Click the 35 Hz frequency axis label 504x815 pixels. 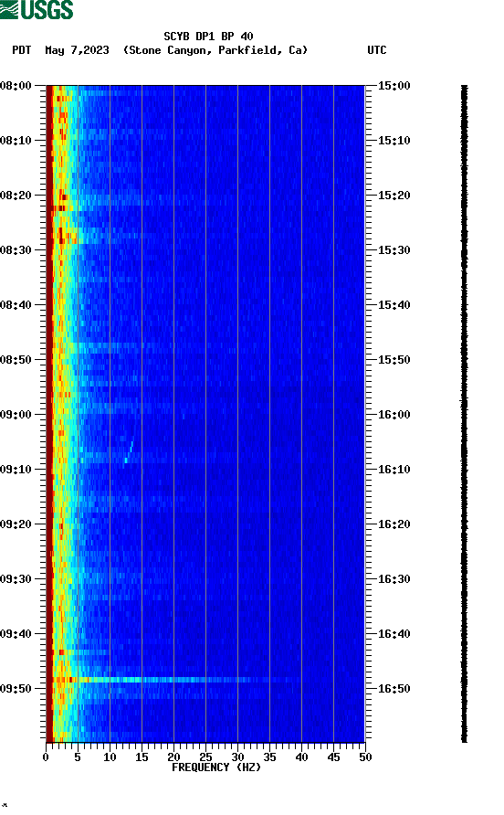click(x=269, y=757)
